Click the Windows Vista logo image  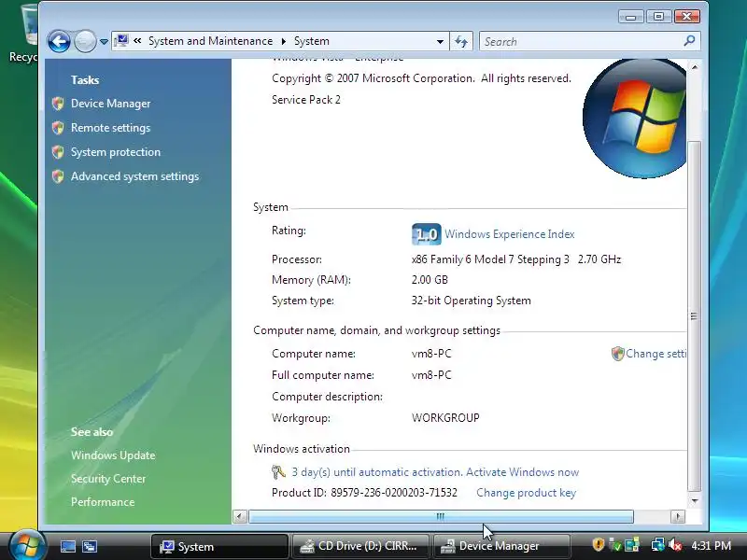(x=634, y=119)
